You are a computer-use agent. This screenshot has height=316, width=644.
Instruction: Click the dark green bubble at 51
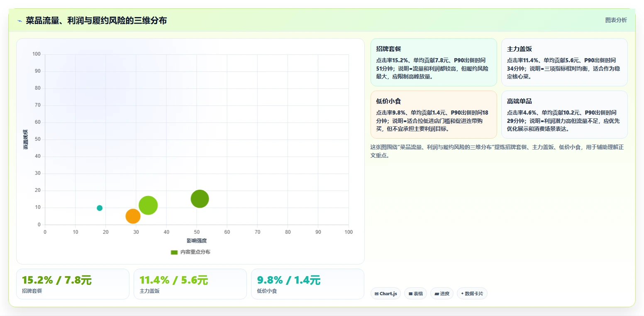pos(200,199)
